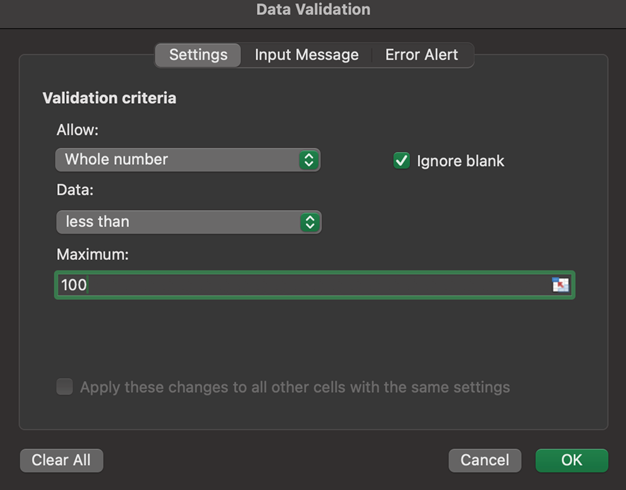The image size is (626, 490).
Task: Click the Clear All button
Action: coord(61,460)
